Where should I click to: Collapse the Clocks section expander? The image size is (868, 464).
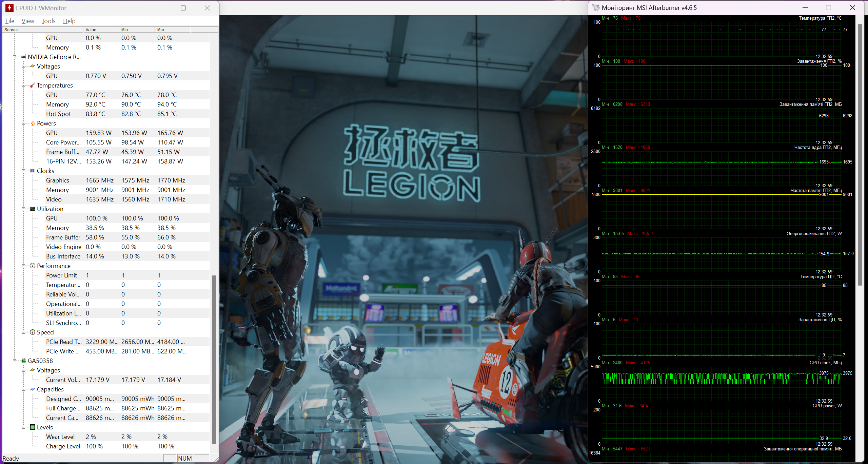tap(23, 171)
